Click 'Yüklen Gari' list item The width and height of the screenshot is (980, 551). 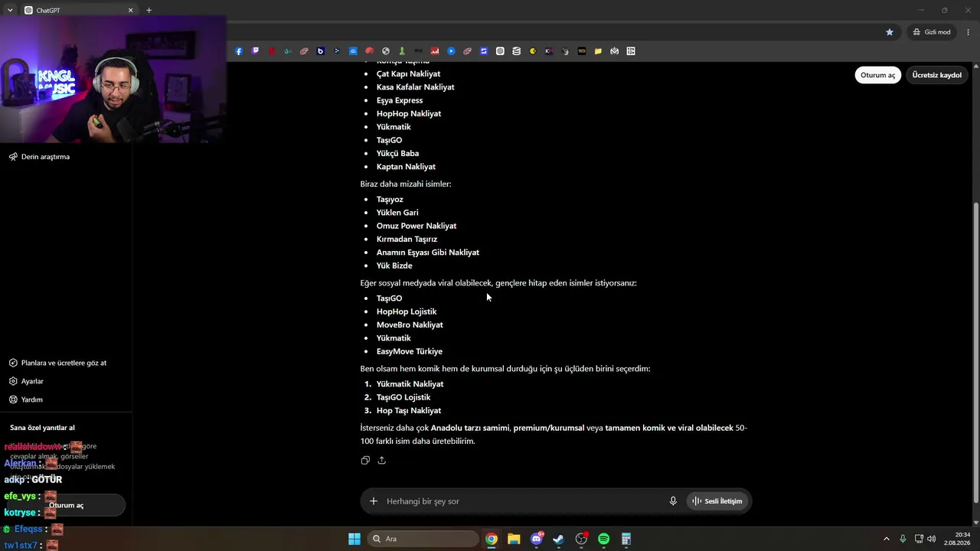click(397, 213)
